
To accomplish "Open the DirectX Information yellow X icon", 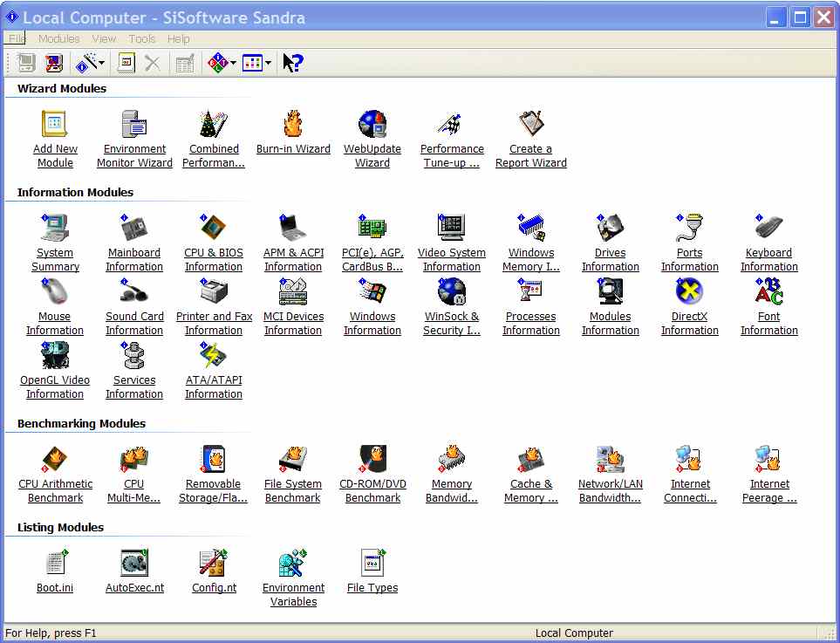I will point(689,291).
